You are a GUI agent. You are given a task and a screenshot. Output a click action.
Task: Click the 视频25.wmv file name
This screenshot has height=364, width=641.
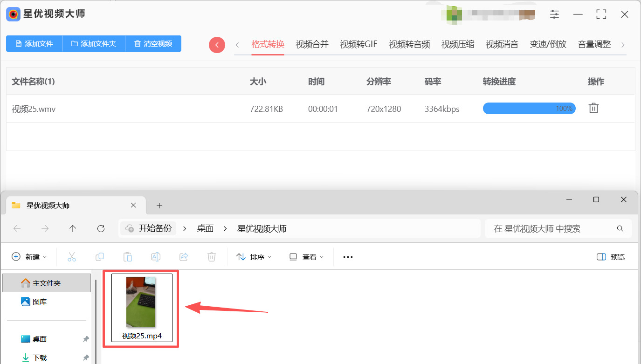point(34,109)
